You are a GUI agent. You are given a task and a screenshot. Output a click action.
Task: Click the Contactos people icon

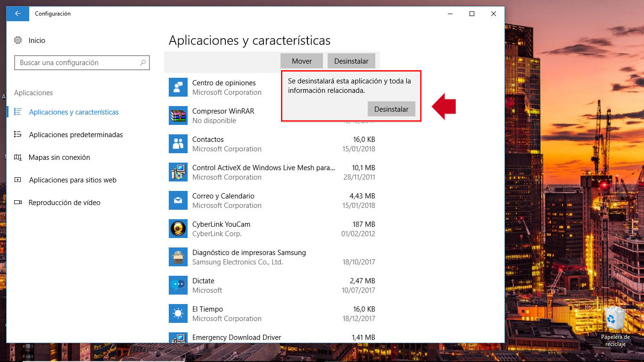click(x=178, y=144)
